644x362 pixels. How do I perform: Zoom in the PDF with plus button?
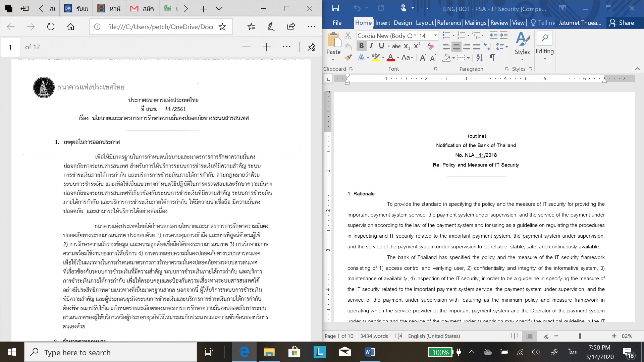tap(266, 47)
